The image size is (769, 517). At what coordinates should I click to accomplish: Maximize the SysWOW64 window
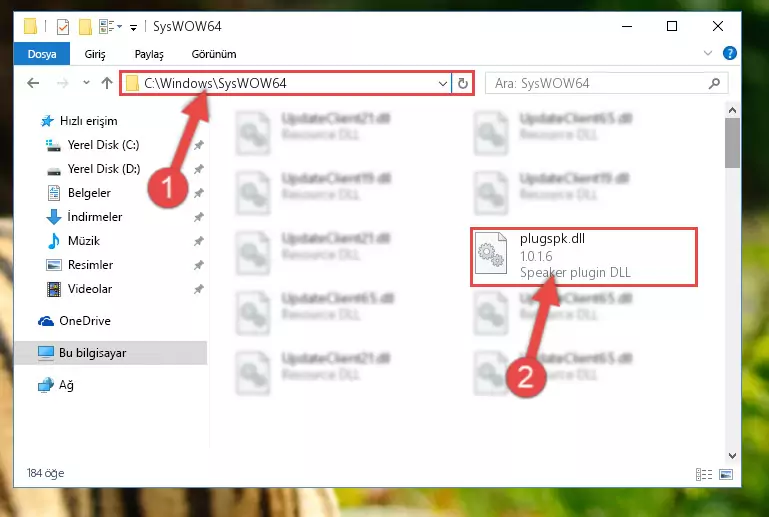tap(672, 26)
